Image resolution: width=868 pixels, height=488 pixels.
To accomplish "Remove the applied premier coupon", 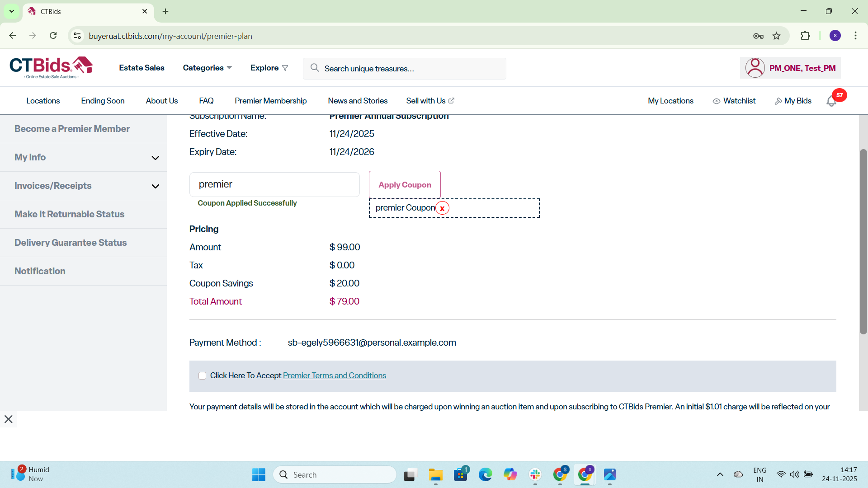I will click(x=442, y=208).
